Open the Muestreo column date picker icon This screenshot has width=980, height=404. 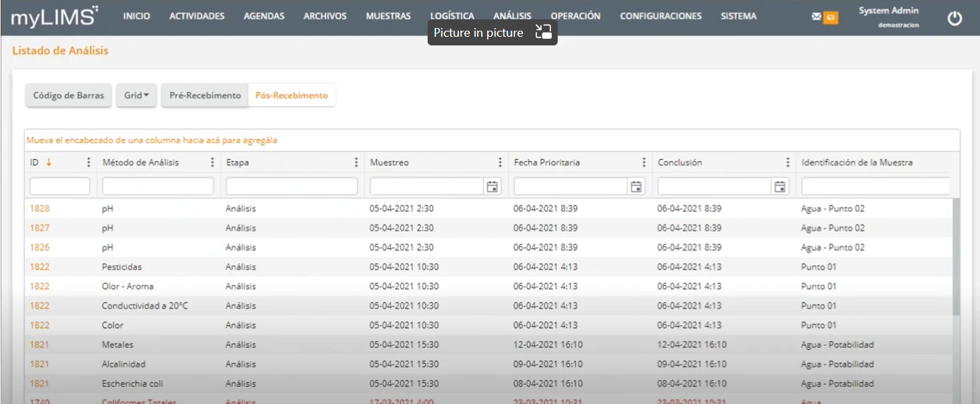(492, 186)
